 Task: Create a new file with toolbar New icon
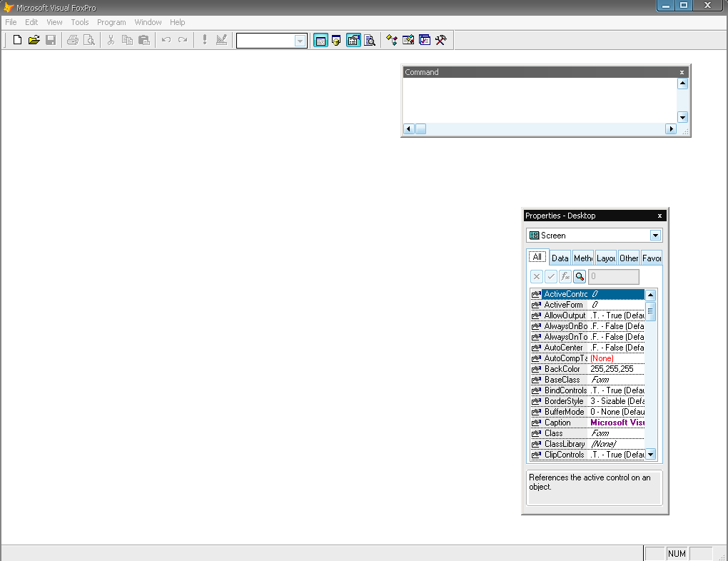pyautogui.click(x=17, y=40)
